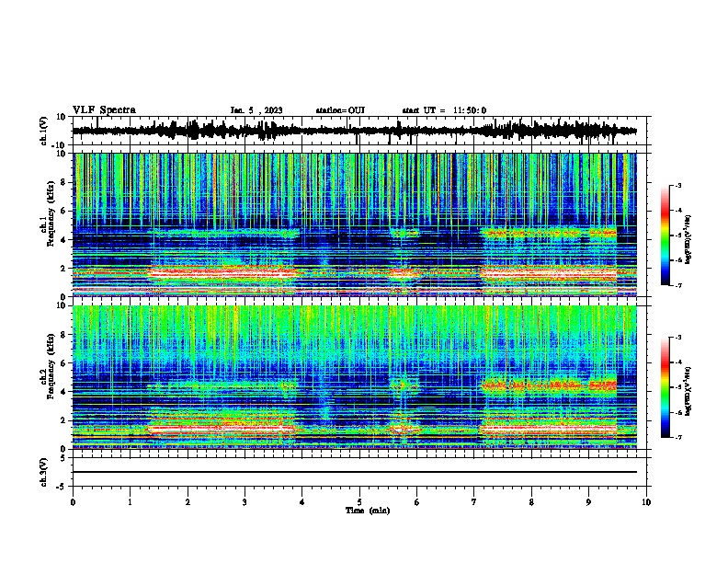This screenshot has height=563, width=728.
Task: Click tick label '9' on Time axis
Action: tap(588, 502)
